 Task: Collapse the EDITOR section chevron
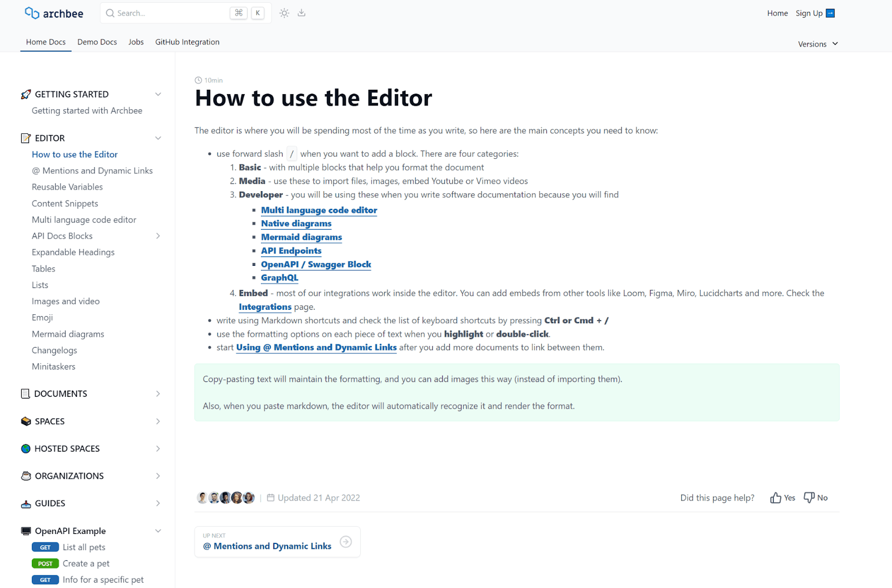tap(158, 138)
